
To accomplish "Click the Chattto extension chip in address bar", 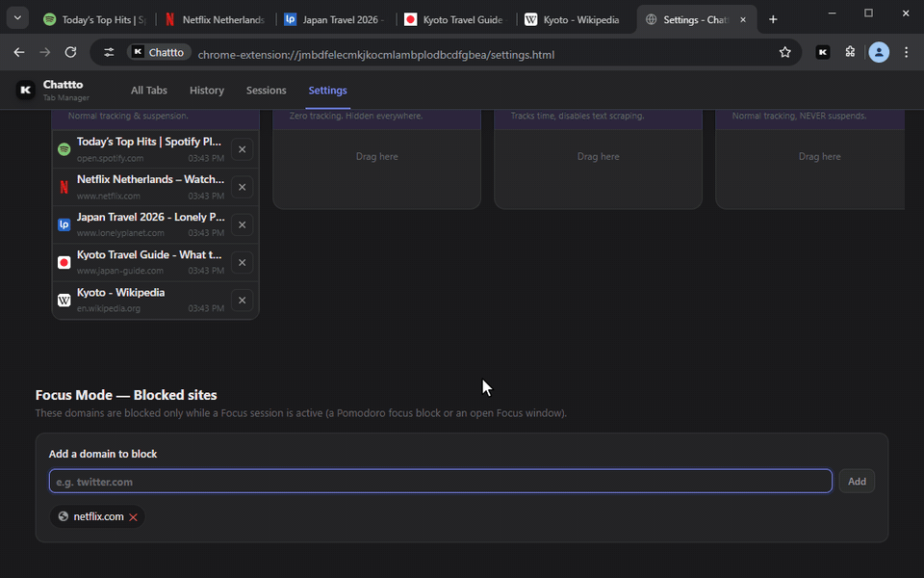I will click(x=159, y=52).
